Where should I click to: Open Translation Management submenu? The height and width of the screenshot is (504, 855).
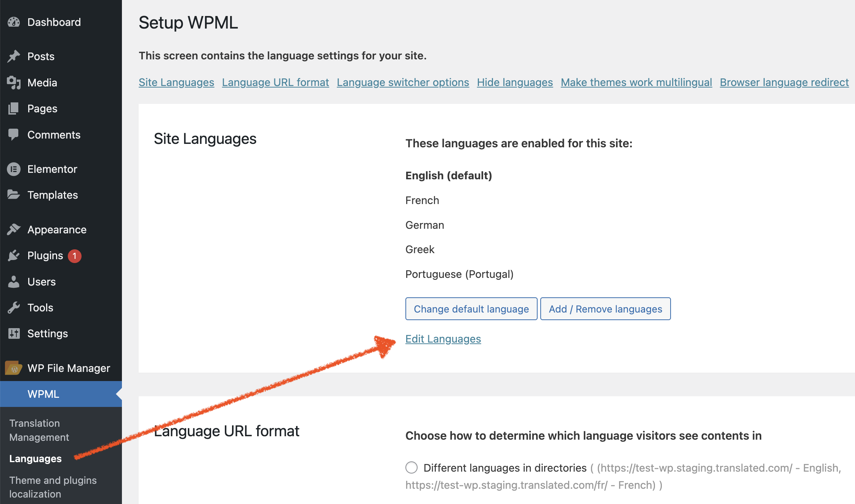coord(39,430)
